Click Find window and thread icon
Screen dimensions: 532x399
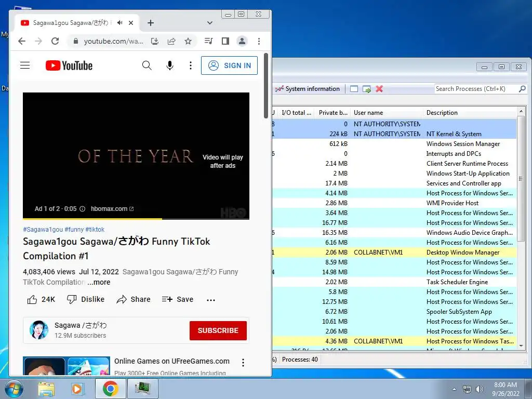point(366,89)
